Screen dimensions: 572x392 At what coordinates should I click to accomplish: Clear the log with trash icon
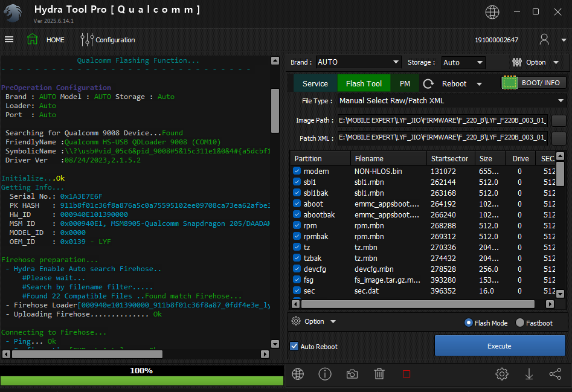(379, 374)
